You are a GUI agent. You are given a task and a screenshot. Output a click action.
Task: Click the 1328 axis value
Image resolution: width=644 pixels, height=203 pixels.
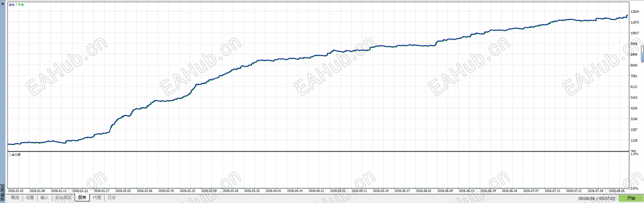(633, 140)
